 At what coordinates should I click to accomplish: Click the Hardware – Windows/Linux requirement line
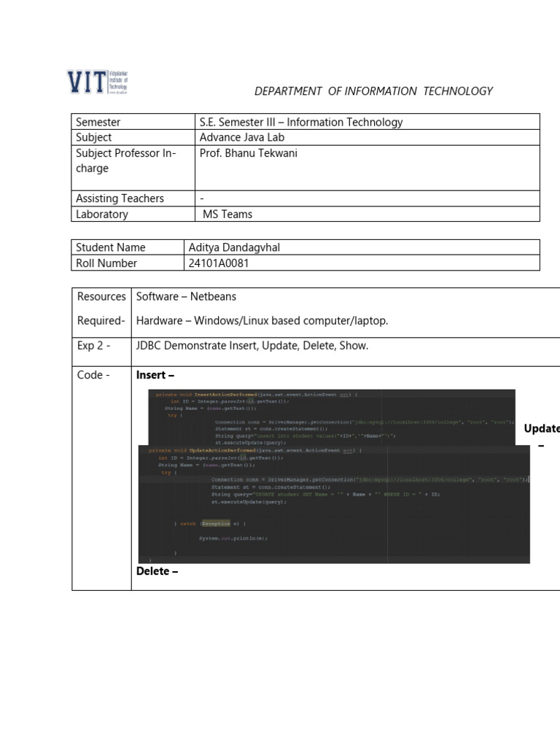(262, 321)
